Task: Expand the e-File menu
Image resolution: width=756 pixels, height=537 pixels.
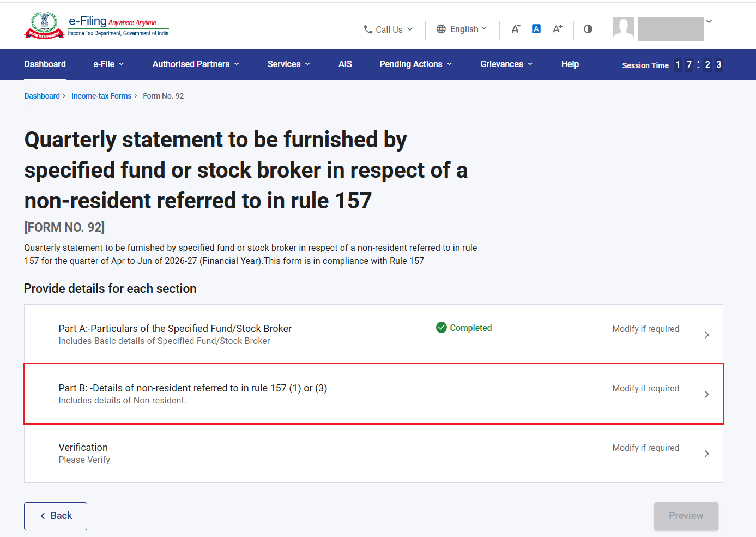Action: click(x=108, y=64)
